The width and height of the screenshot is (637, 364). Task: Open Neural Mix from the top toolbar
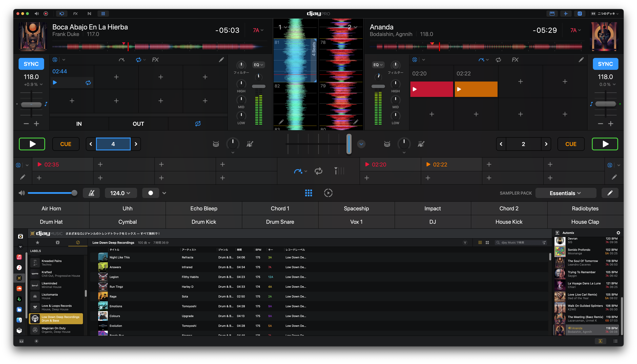click(x=89, y=13)
